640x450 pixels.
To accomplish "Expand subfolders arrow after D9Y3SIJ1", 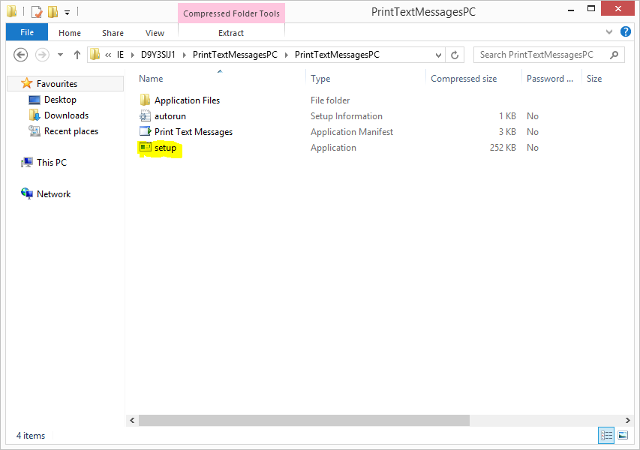I will [x=184, y=55].
